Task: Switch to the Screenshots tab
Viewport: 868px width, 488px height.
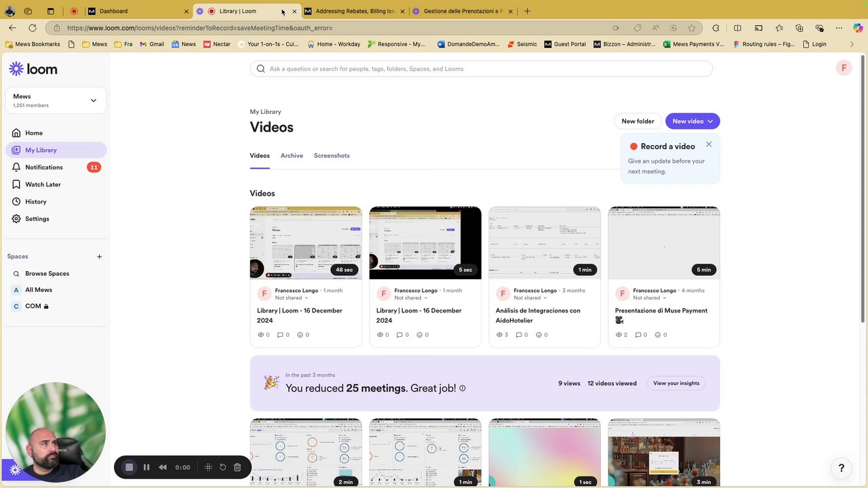Action: tap(332, 156)
